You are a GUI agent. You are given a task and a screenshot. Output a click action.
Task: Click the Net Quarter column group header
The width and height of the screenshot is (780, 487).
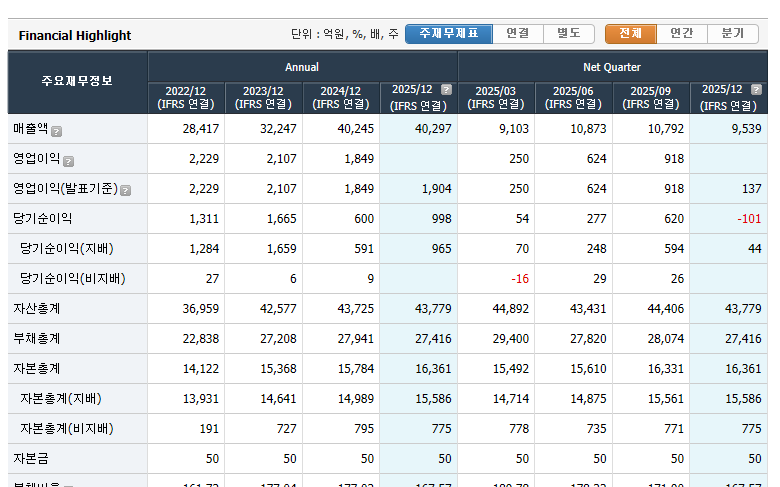612,67
